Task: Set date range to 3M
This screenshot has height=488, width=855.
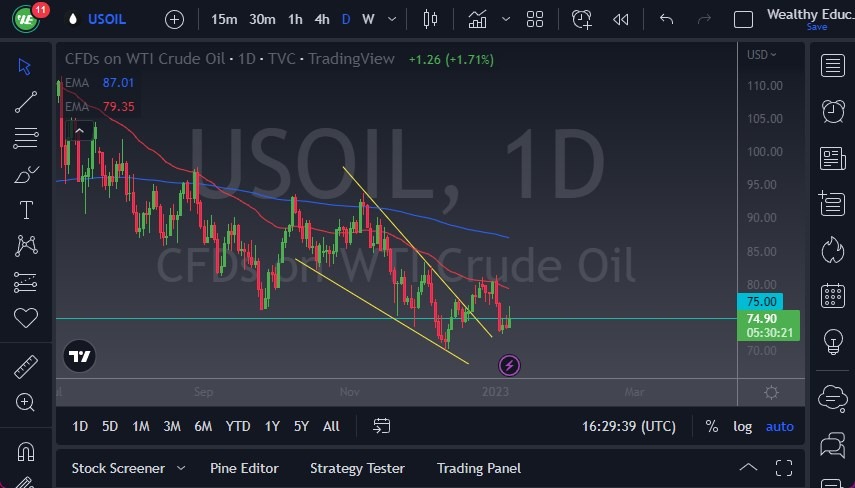Action: coord(172,426)
